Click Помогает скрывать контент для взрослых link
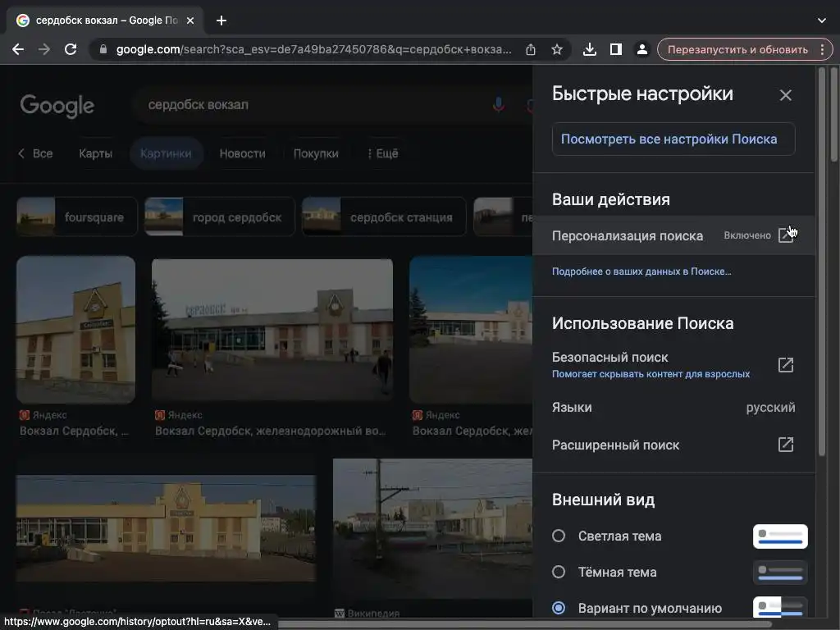This screenshot has width=840, height=630. [651, 374]
